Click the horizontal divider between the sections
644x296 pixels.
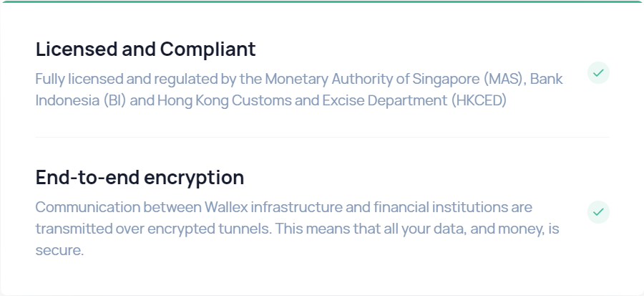(x=322, y=137)
